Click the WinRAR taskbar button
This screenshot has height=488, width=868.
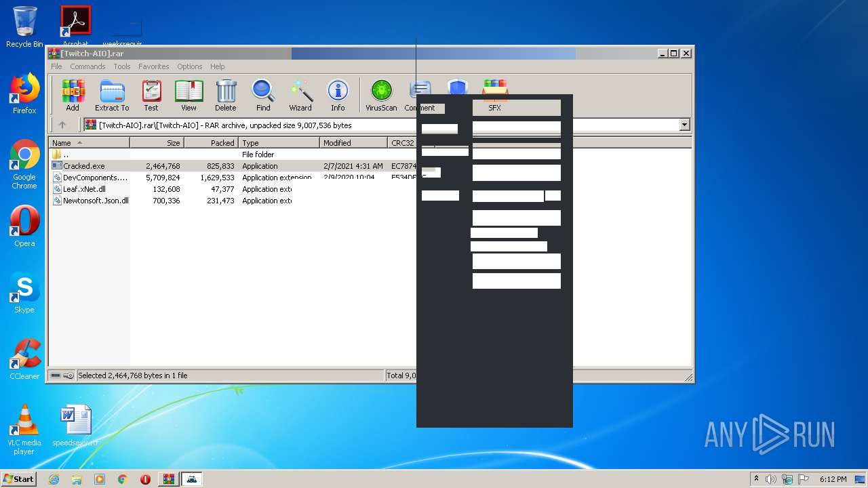168,479
